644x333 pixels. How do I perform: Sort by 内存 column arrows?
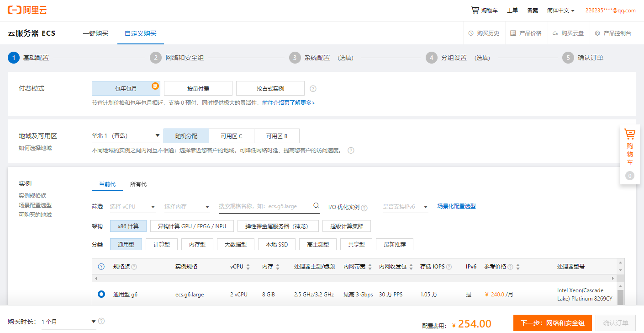tap(278, 267)
